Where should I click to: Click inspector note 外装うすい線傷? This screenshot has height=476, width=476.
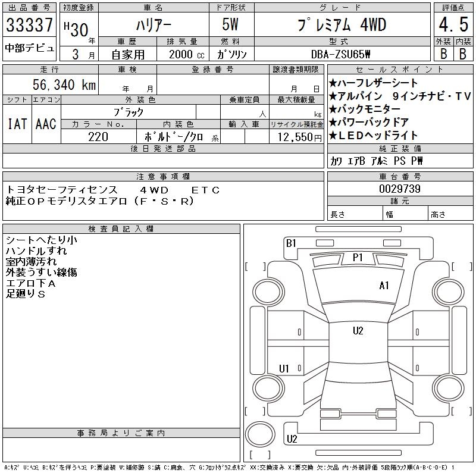(x=42, y=273)
